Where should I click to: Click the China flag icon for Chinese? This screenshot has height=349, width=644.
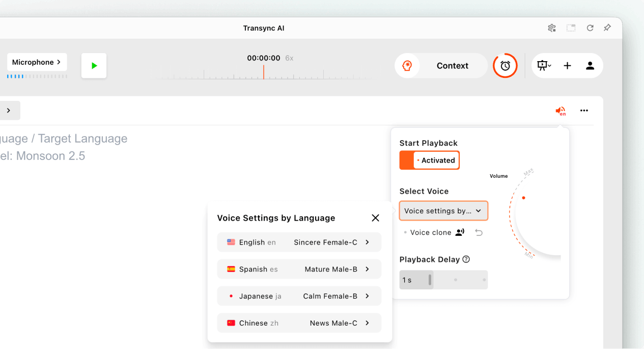231,323
